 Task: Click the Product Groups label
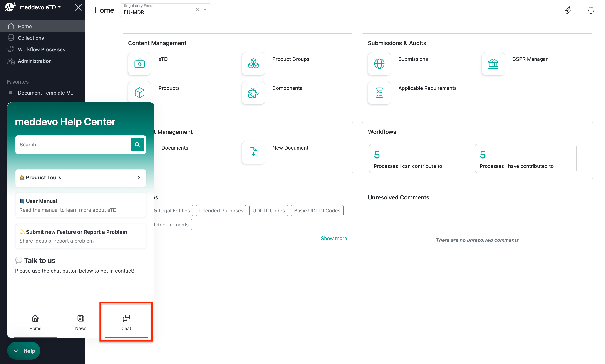tap(291, 59)
